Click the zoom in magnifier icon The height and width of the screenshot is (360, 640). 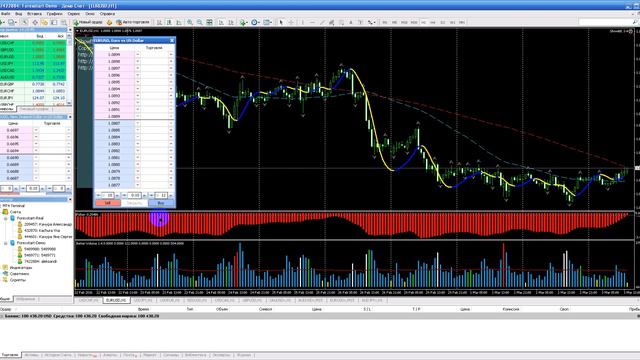(190, 22)
